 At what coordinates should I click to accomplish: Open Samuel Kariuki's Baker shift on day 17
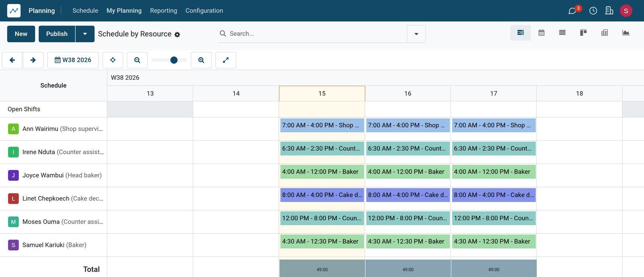494,242
